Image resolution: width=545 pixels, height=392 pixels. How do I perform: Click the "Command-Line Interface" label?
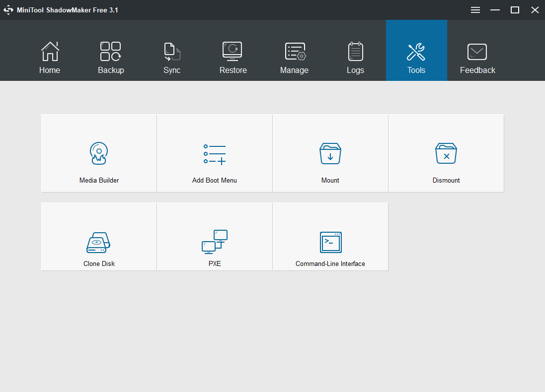pos(330,263)
